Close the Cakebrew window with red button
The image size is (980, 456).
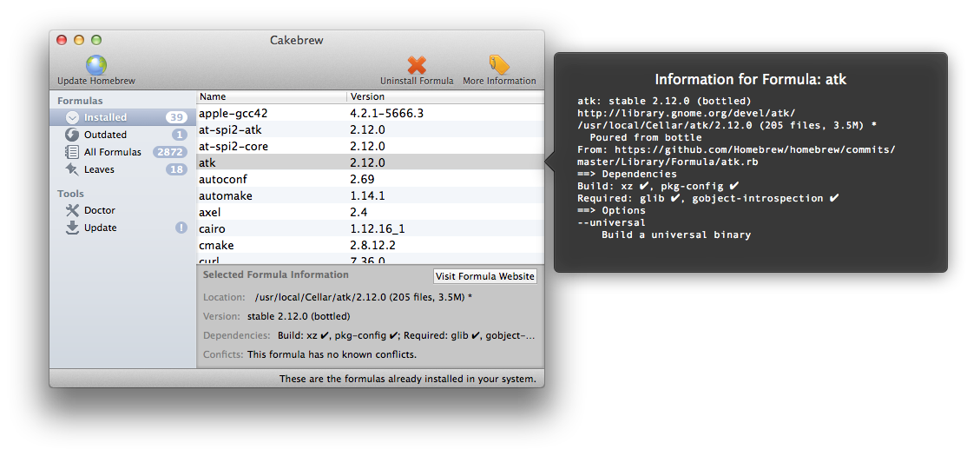coord(62,40)
